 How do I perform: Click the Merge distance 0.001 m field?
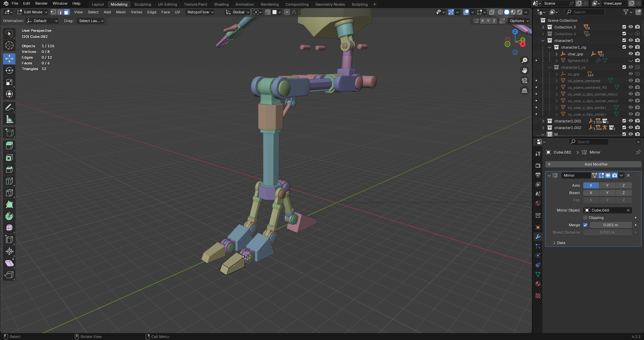[x=610, y=225]
